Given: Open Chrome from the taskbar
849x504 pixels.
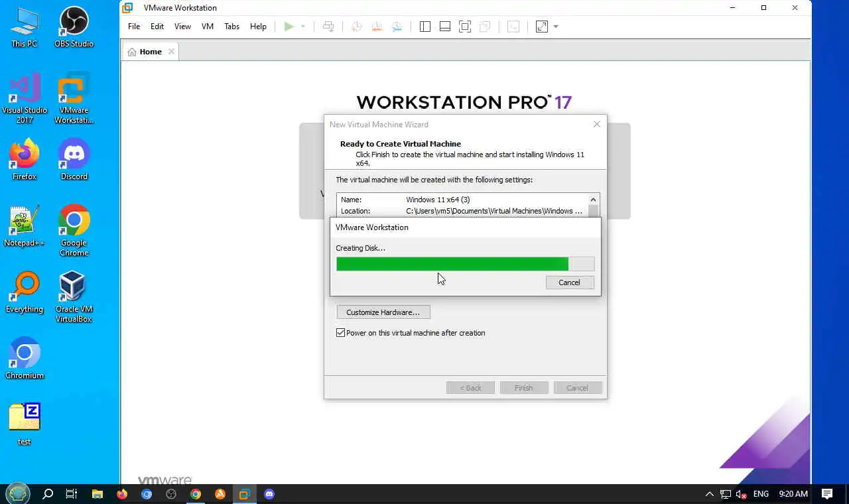Looking at the screenshot, I should point(196,494).
